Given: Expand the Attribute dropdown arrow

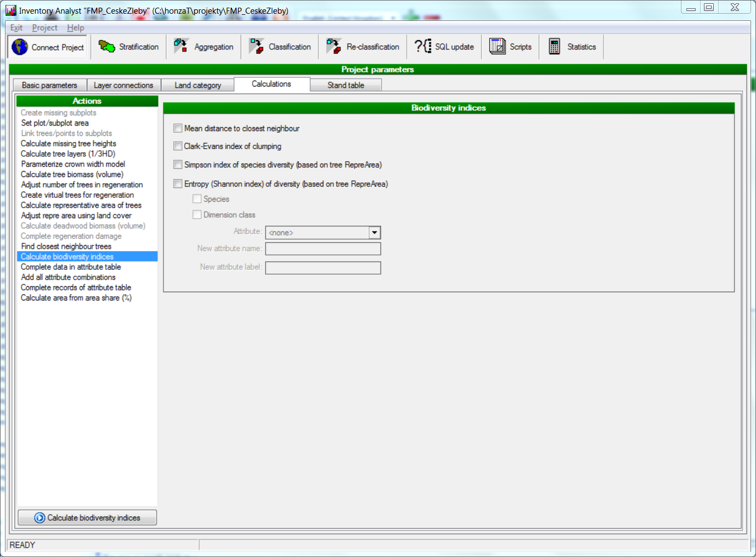Looking at the screenshot, I should (x=374, y=232).
